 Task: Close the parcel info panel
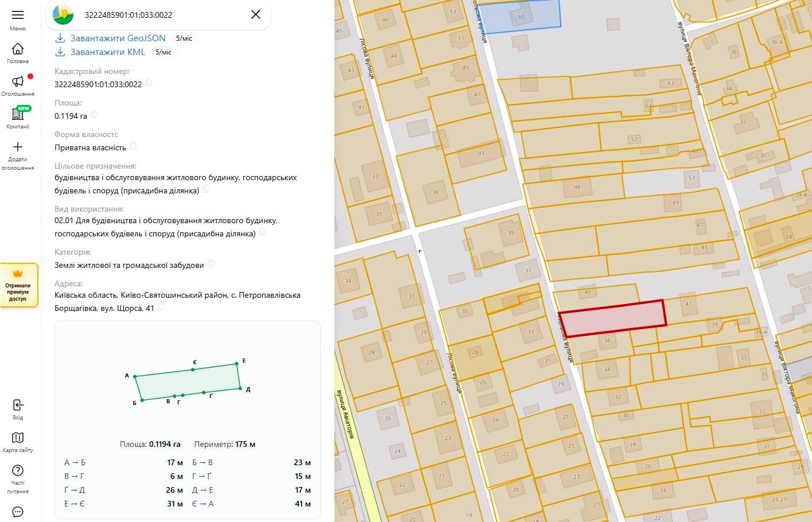coord(256,14)
